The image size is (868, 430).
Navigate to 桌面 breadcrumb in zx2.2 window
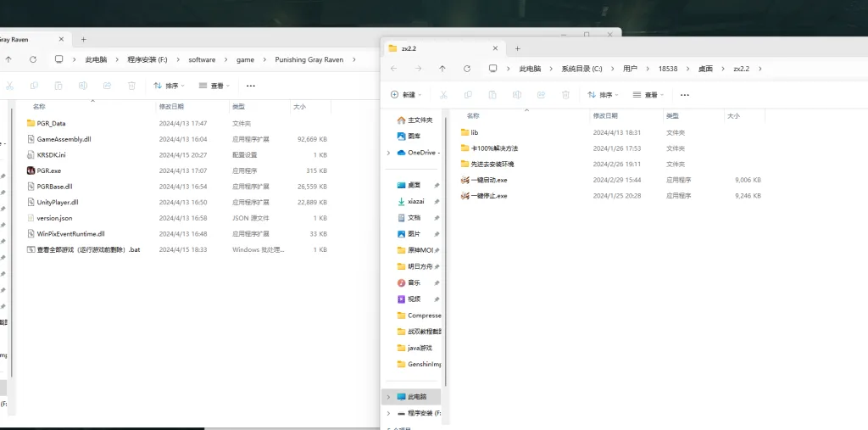click(705, 69)
